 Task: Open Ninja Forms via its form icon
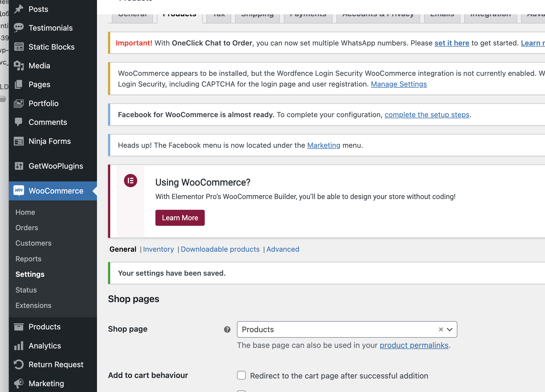[19, 141]
